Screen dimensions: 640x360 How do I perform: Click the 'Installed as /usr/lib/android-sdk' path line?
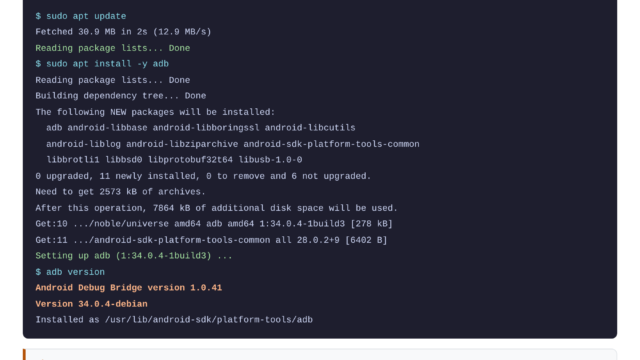coord(174,320)
